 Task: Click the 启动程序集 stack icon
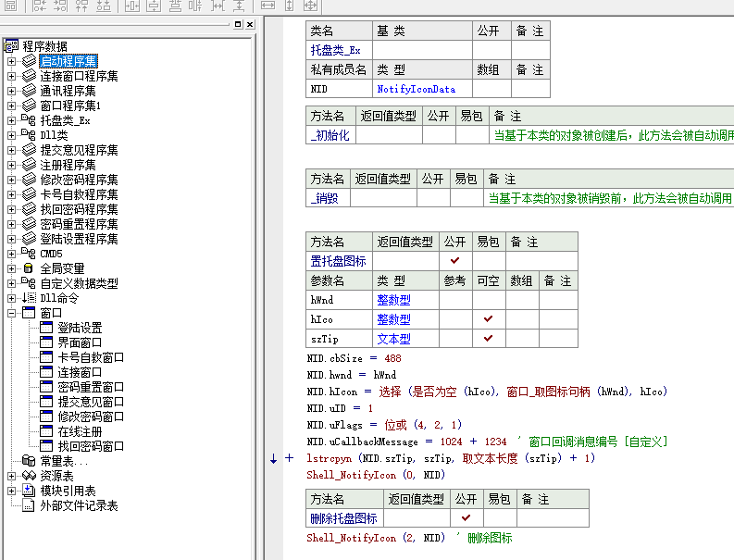tap(29, 60)
